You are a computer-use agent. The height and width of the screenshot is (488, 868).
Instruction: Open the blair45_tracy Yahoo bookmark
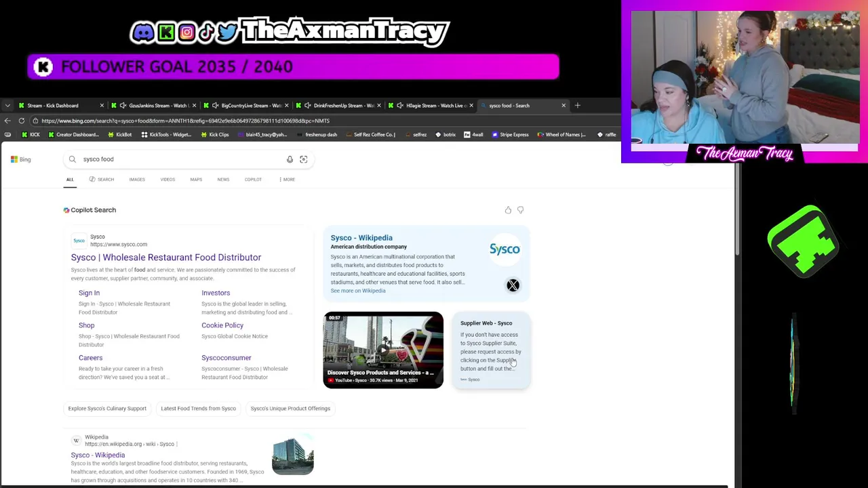pos(262,134)
